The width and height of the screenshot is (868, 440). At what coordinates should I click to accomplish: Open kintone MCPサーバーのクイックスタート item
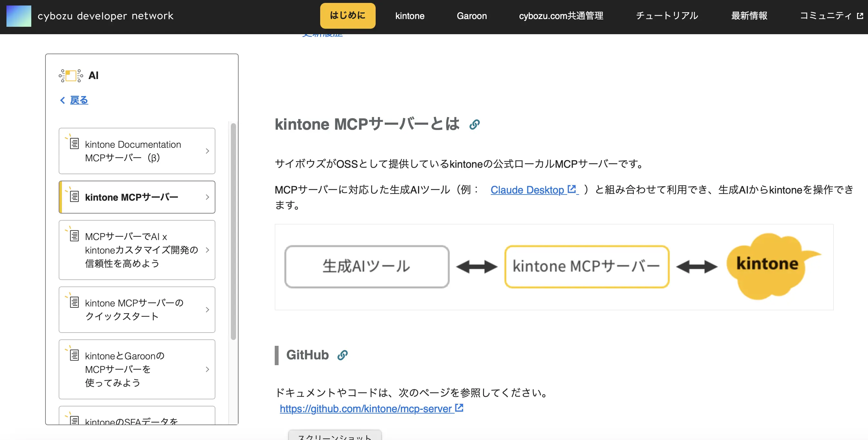(137, 310)
